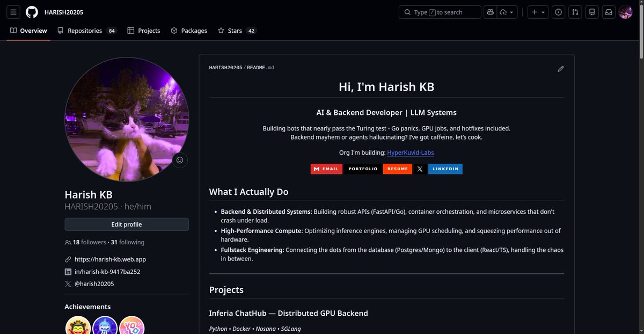Click the What I Actually Do heading
The height and width of the screenshot is (334, 644).
249,192
